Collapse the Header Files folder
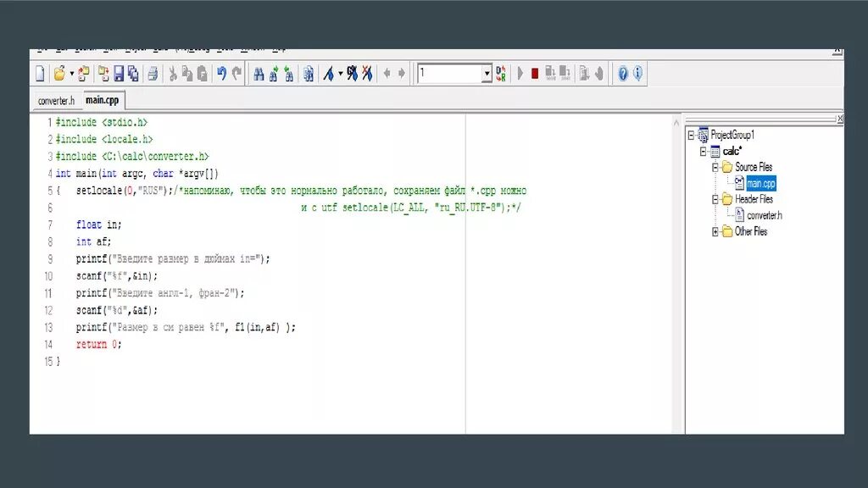868x488 pixels. (715, 199)
